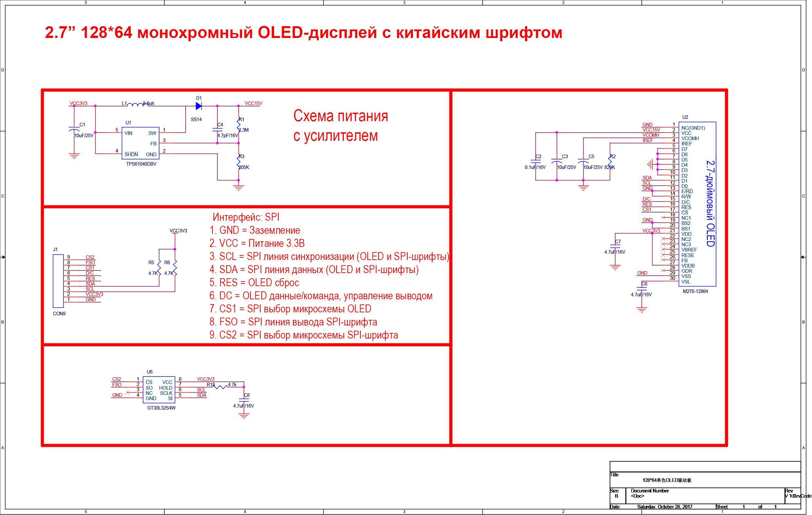Click the date 'Saturday, October 28, 2017'
This screenshot has height=515, width=812.
(x=665, y=506)
